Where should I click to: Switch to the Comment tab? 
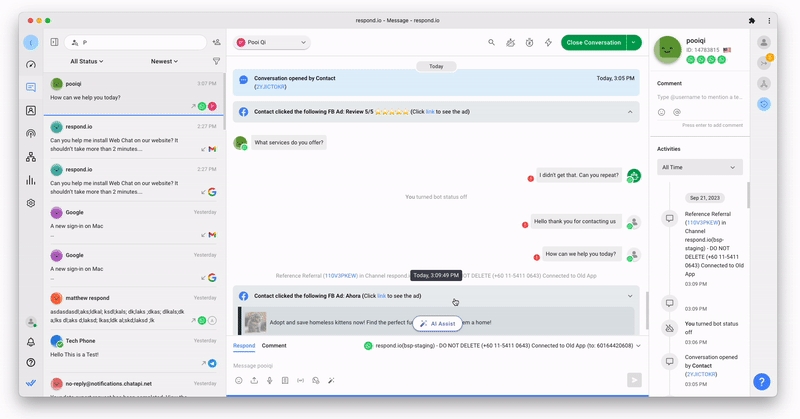274,345
